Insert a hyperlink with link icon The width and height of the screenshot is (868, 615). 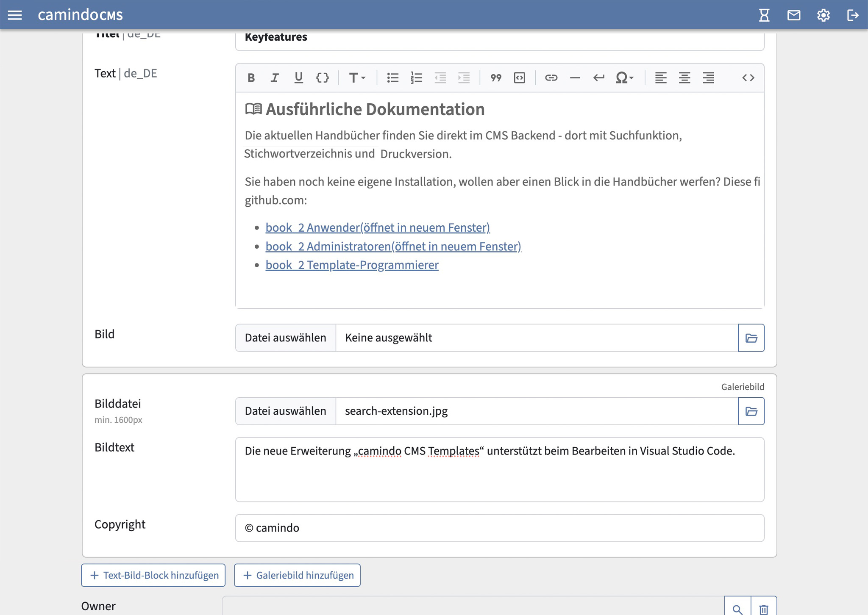pos(551,78)
